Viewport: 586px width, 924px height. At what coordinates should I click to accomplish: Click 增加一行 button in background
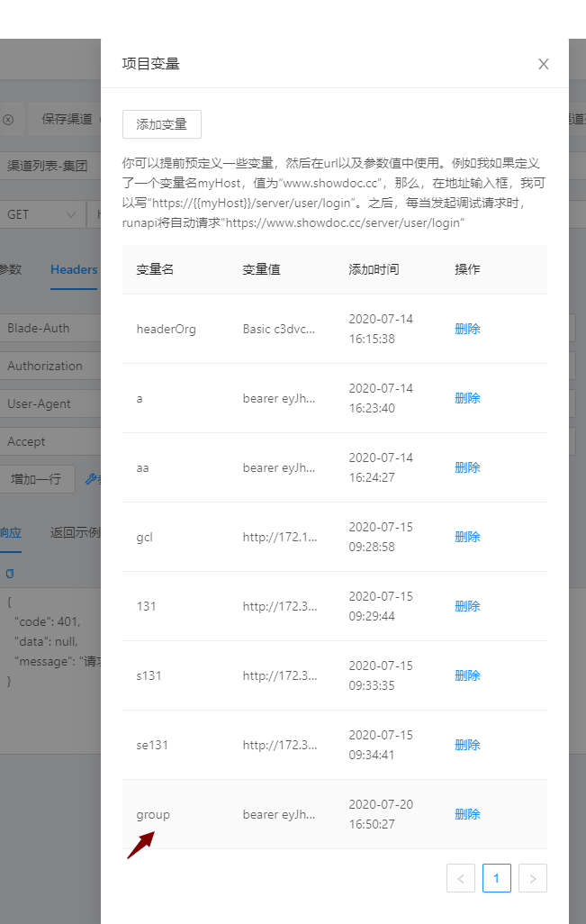point(37,479)
